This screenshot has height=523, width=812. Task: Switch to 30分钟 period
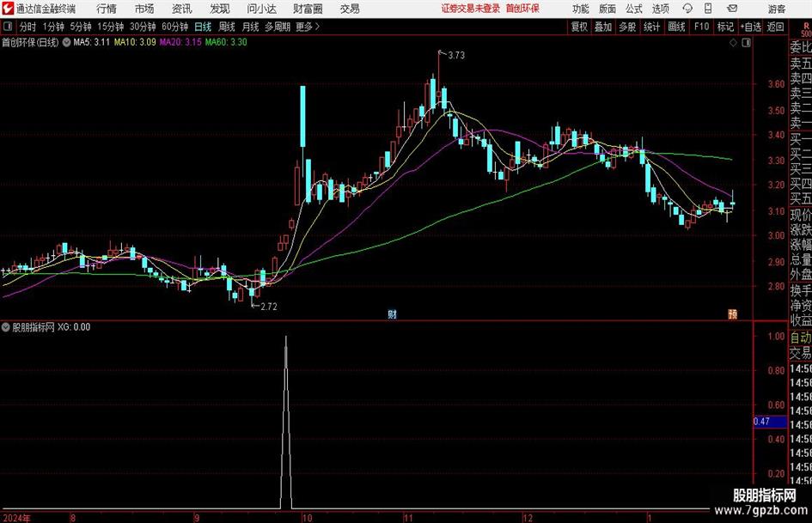click(143, 27)
